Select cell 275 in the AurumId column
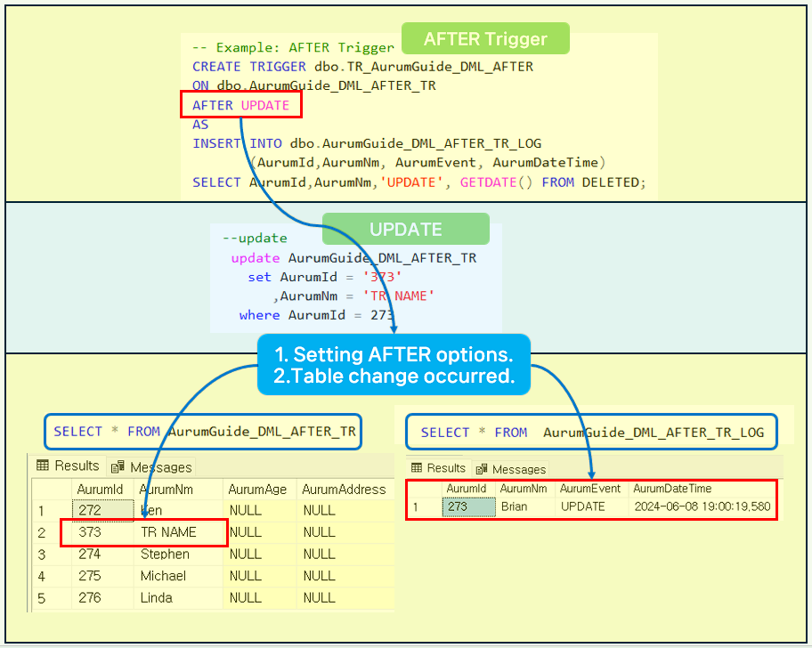Viewport: 812px width, 648px height. pos(102,576)
